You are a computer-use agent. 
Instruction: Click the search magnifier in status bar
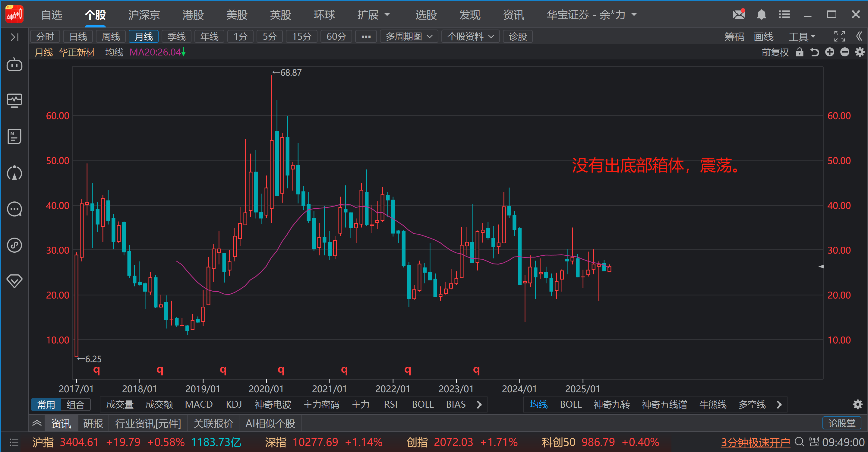click(x=799, y=441)
